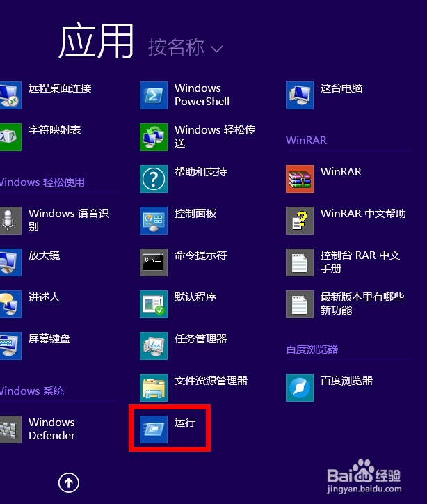427x504 pixels.
Task: Open WinRAR 中文帮助 icon
Action: (x=300, y=221)
